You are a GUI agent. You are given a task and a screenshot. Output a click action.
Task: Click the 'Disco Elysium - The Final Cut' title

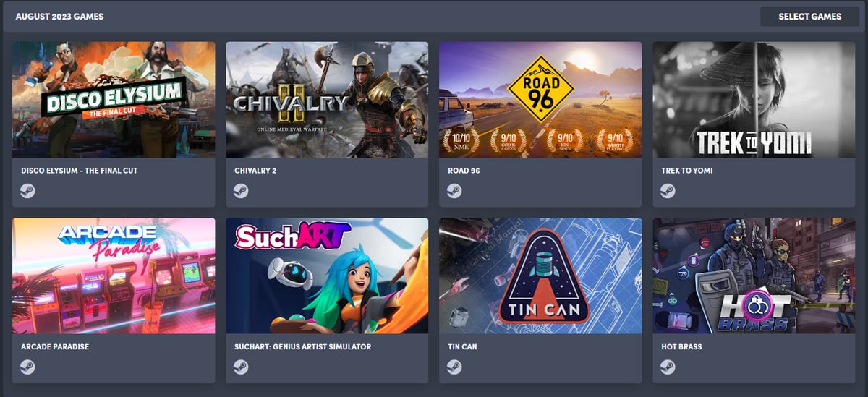pos(80,171)
